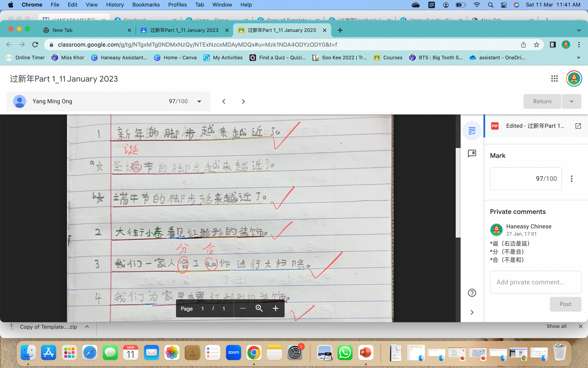Expand the Return button dropdown arrow

point(572,102)
